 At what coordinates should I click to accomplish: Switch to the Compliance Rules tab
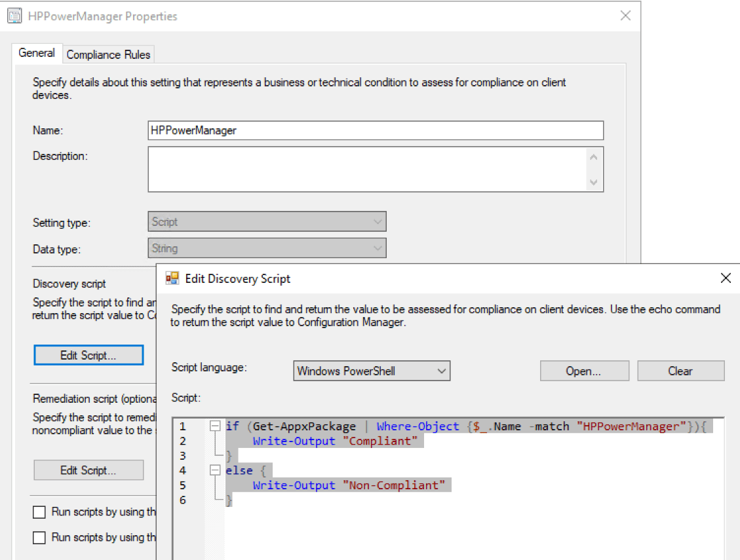click(108, 54)
